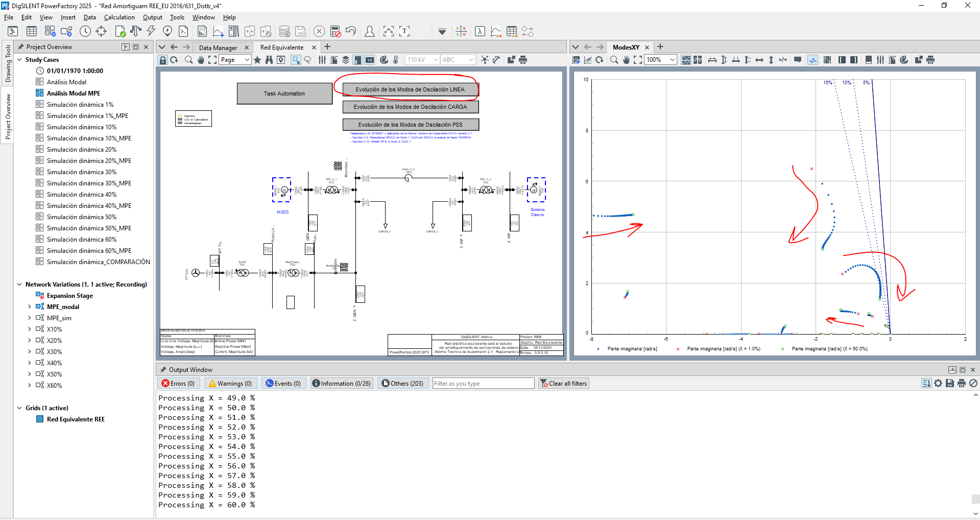Click the Filter as you type field
Screen dimensions: 980x520
pos(483,384)
